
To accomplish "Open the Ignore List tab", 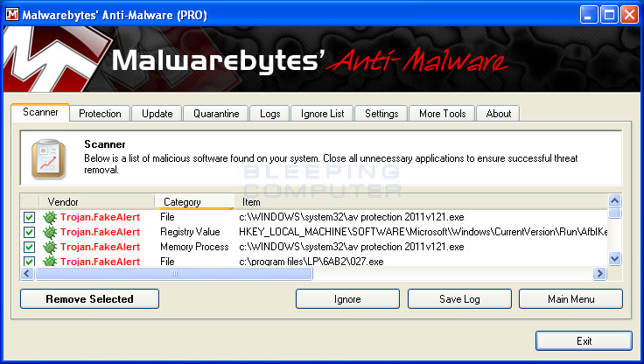I will coord(322,114).
